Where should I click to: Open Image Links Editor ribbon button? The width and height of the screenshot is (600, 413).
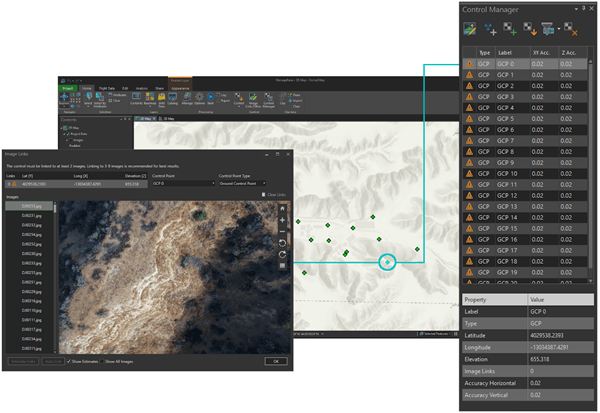pyautogui.click(x=253, y=99)
